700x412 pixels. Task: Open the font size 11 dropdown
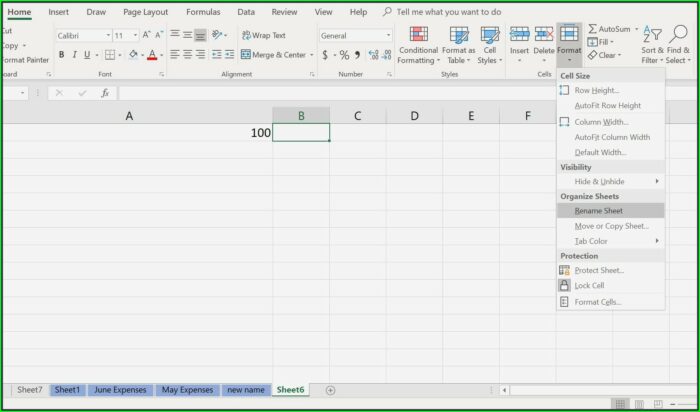point(135,35)
